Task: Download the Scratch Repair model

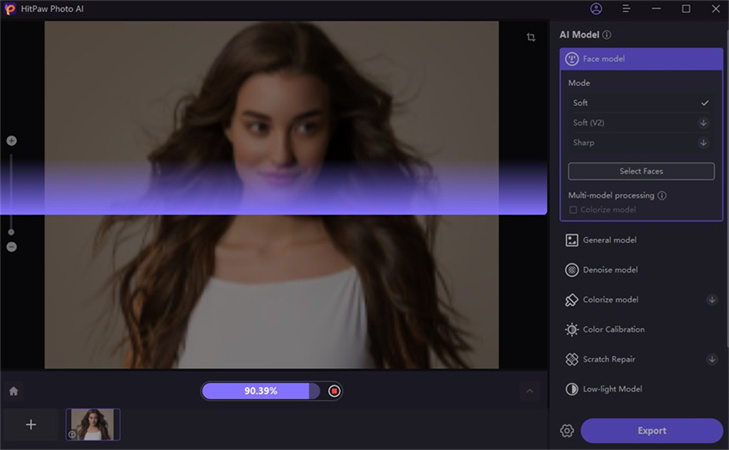Action: 712,359
